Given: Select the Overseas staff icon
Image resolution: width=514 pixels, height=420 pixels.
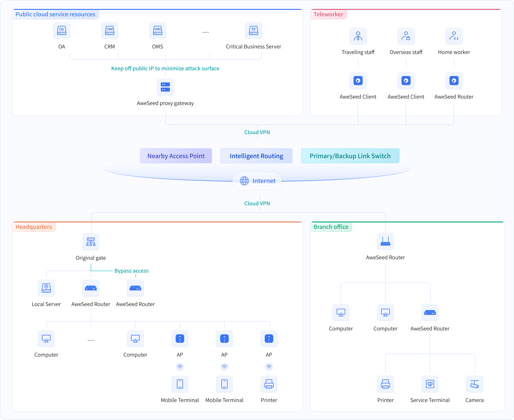Looking at the screenshot, I should pyautogui.click(x=406, y=36).
